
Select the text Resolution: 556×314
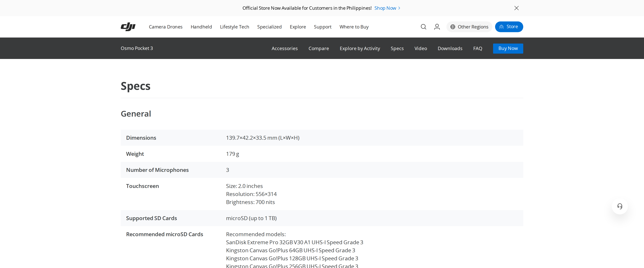click(x=251, y=194)
